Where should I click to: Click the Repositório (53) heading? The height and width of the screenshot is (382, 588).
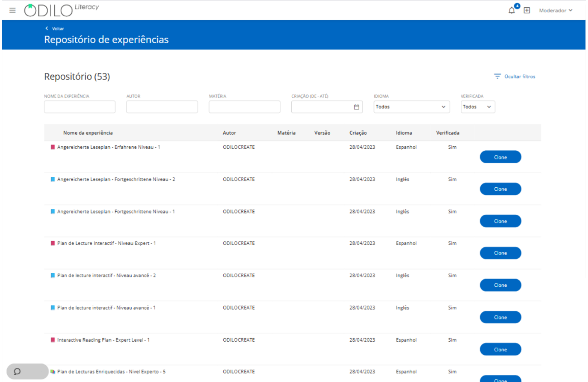pyautogui.click(x=77, y=77)
